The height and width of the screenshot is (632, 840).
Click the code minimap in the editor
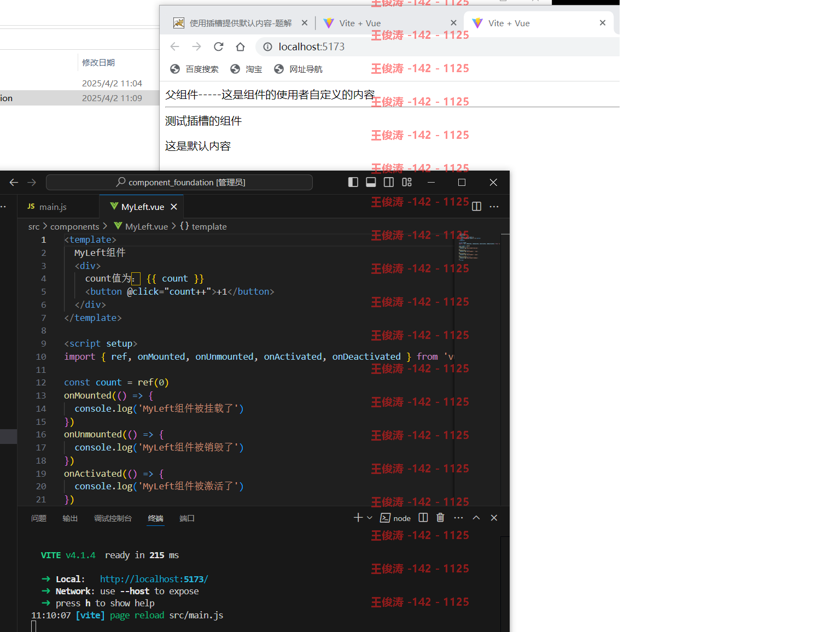477,246
